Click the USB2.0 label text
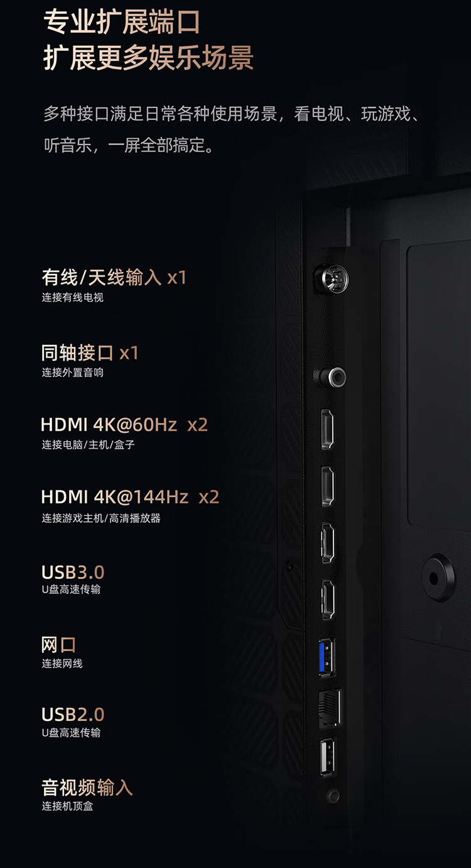The height and width of the screenshot is (868, 471). [x=73, y=715]
